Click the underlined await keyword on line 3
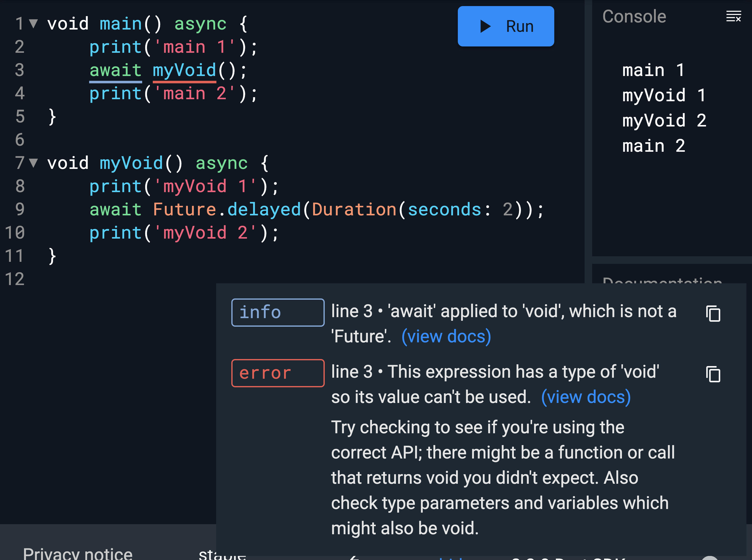The height and width of the screenshot is (560, 752). [x=115, y=70]
